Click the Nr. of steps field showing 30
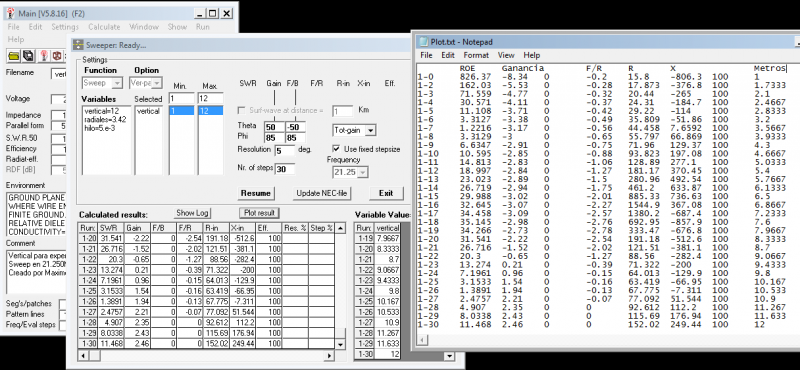This screenshot has height=370, width=800. pyautogui.click(x=285, y=168)
